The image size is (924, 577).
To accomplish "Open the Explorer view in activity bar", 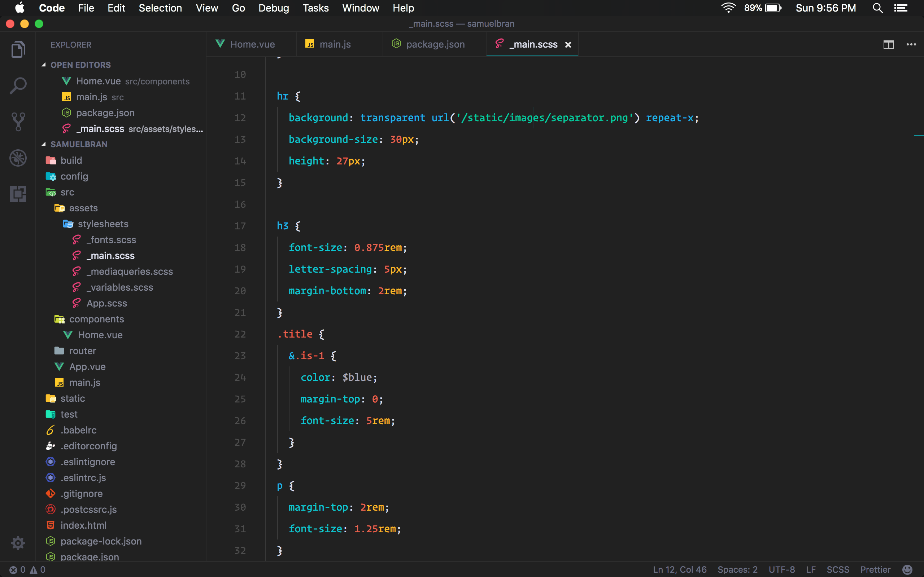I will (18, 50).
